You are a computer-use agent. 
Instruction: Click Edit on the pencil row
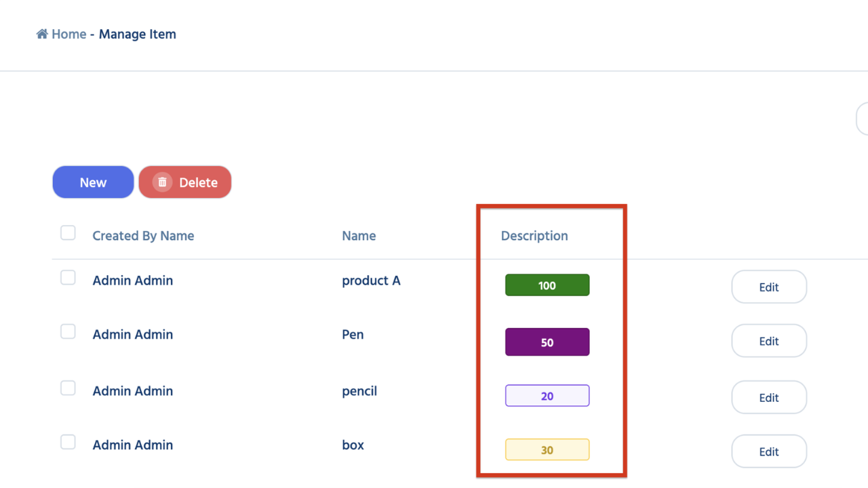(768, 398)
